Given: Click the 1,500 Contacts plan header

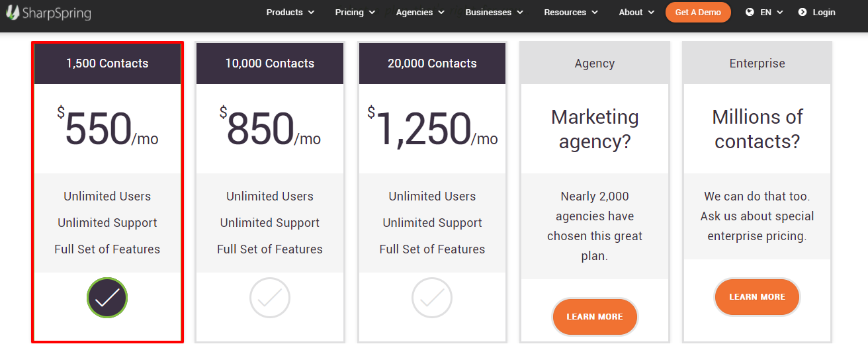Looking at the screenshot, I should pos(107,64).
